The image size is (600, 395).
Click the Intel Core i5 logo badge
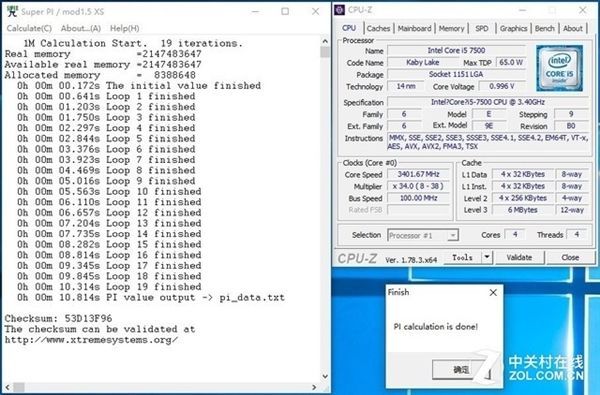559,68
